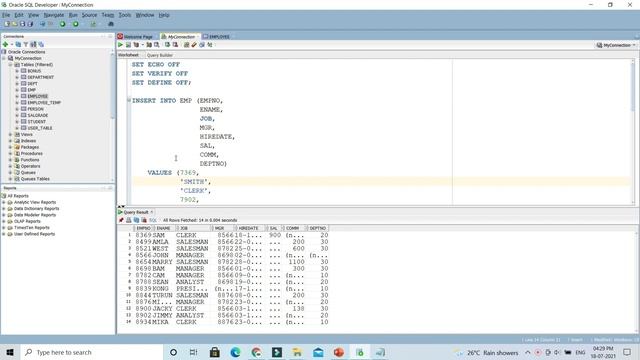The image size is (640, 360).
Task: Click the Open file icon in the main toolbar
Action: pyautogui.click(x=15, y=24)
